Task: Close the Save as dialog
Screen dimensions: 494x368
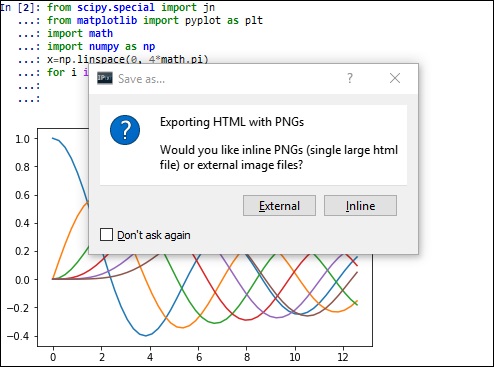Action: click(395, 78)
